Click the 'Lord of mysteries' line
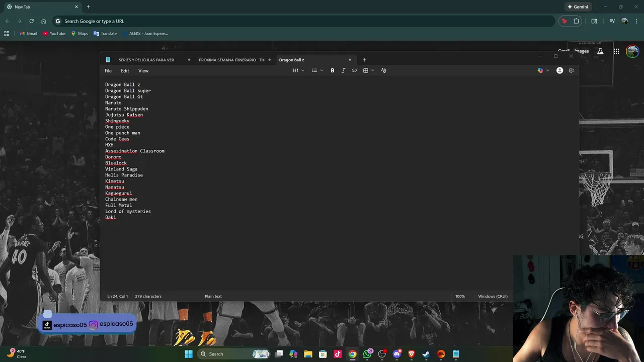Viewport: 644px width, 362px height. [x=128, y=212]
